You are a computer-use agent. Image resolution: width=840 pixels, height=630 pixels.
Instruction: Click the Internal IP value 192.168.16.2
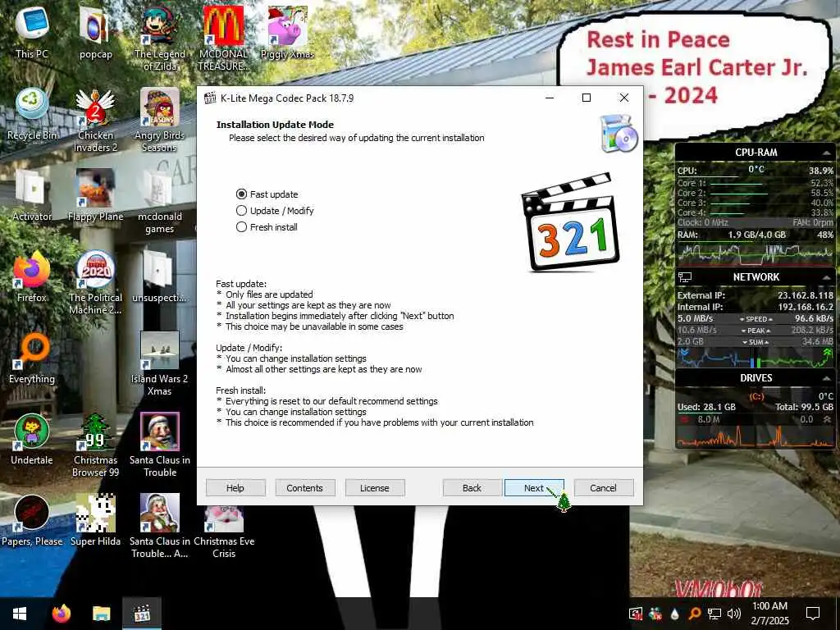[x=806, y=307]
